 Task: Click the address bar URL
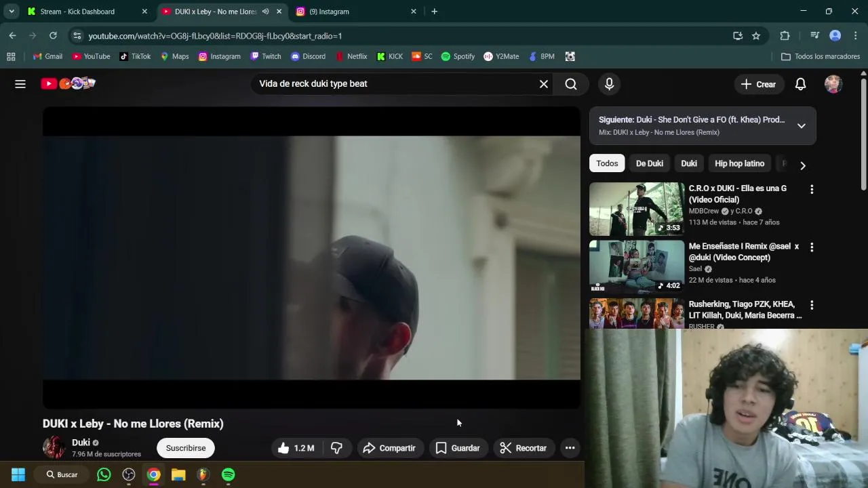tap(215, 36)
